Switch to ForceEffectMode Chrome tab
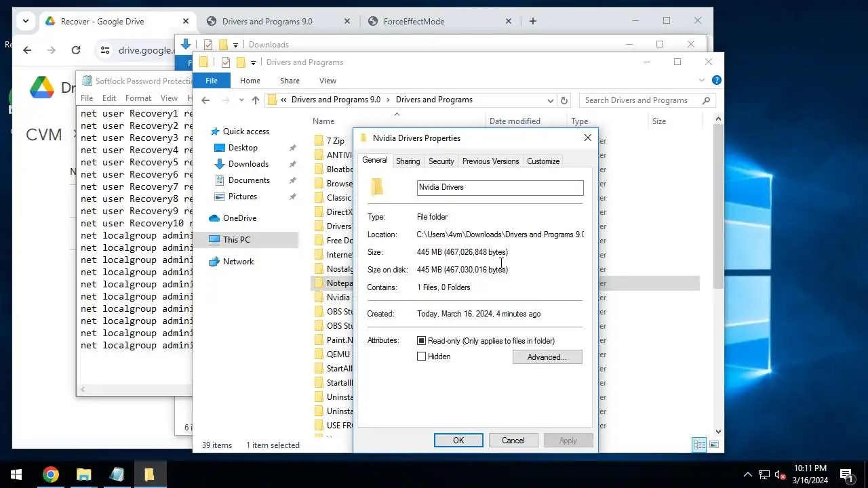The image size is (868, 488). pyautogui.click(x=439, y=21)
